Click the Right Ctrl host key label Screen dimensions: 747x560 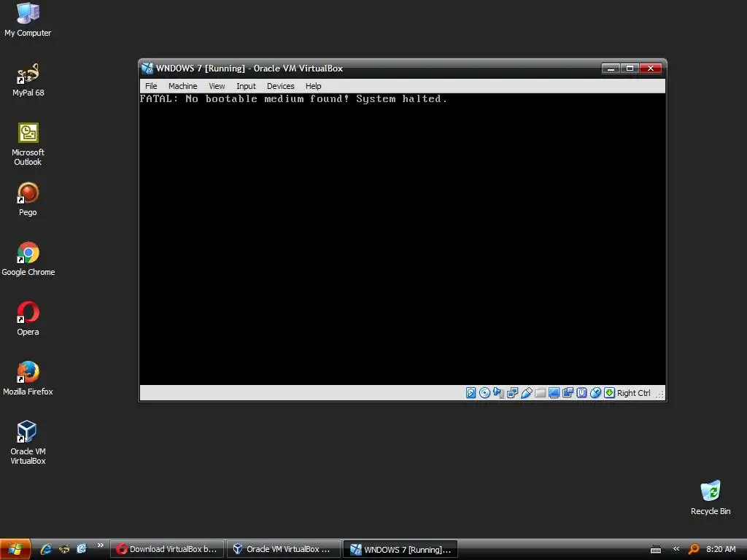634,393
